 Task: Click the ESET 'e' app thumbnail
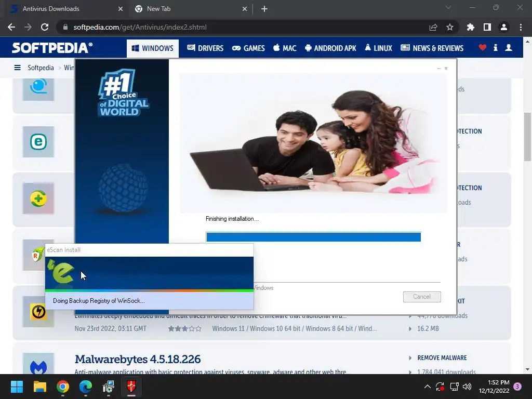[x=38, y=141]
